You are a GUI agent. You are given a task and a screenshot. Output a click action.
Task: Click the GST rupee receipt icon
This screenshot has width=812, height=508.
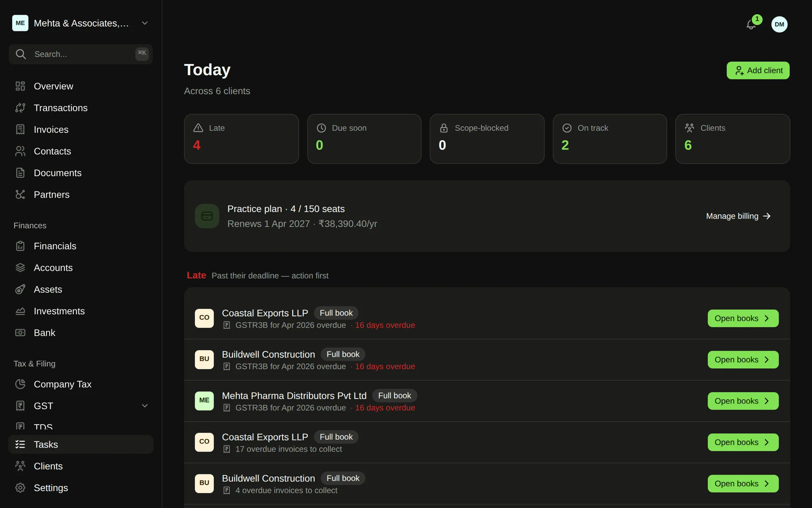pos(20,406)
